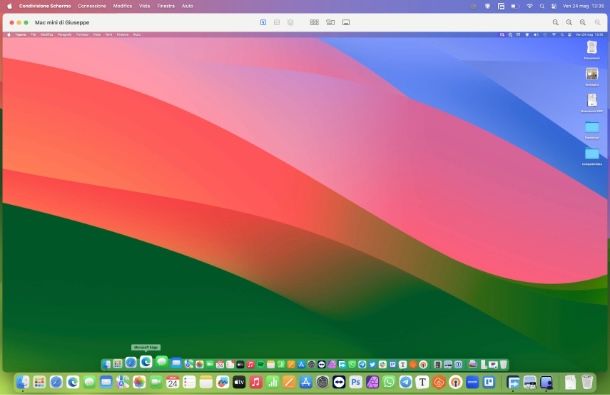
Task: Open Apple TV from the local dock
Action: [x=239, y=382]
